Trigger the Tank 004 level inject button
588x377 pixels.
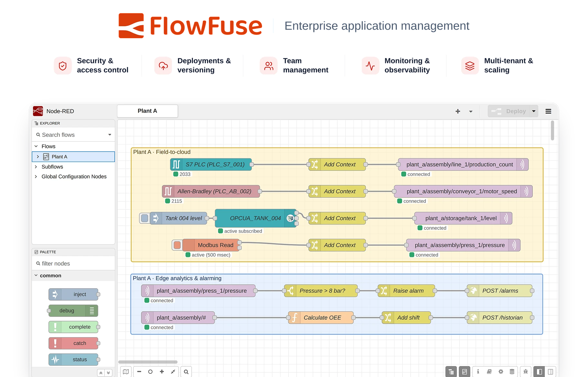point(144,218)
